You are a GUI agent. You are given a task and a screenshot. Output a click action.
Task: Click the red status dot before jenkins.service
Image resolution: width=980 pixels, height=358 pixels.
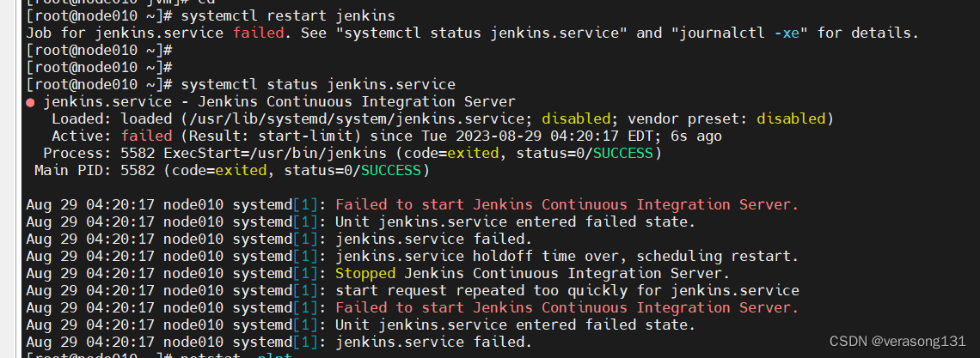(x=31, y=102)
